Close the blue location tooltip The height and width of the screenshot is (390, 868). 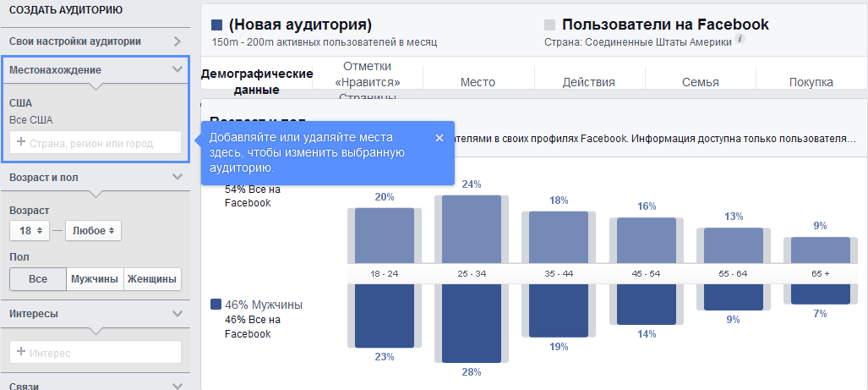click(x=439, y=138)
